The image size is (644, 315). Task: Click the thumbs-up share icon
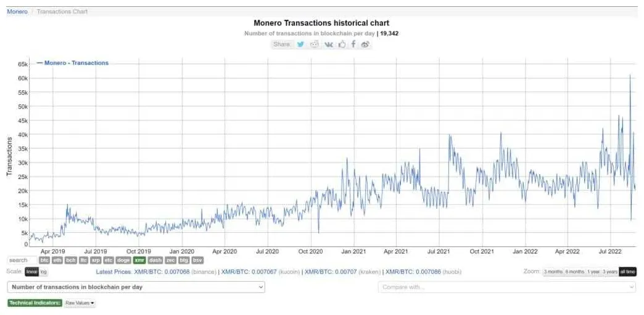click(x=342, y=44)
